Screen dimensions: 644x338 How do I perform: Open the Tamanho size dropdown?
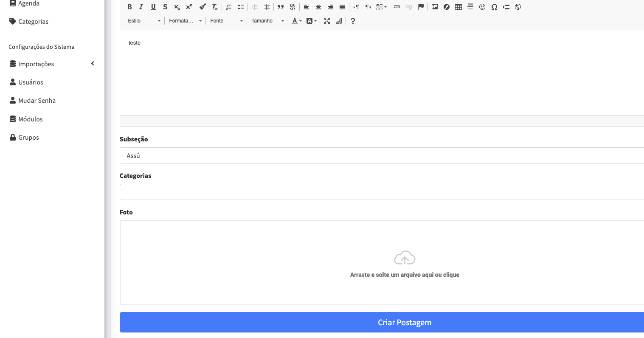pos(267,21)
